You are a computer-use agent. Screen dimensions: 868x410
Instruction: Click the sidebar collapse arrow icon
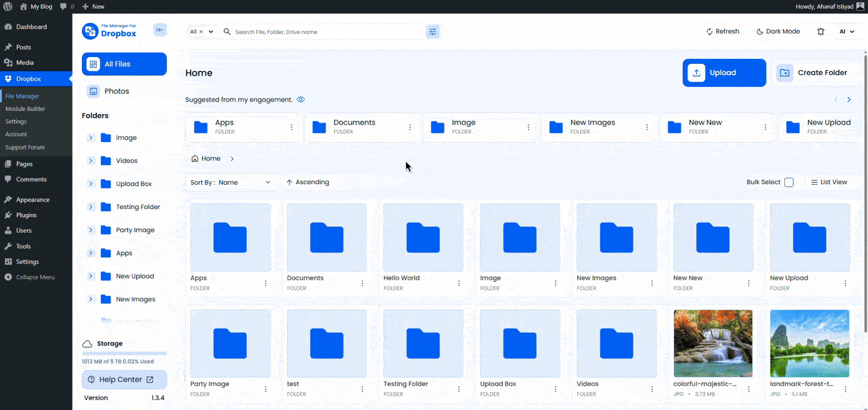tap(160, 30)
